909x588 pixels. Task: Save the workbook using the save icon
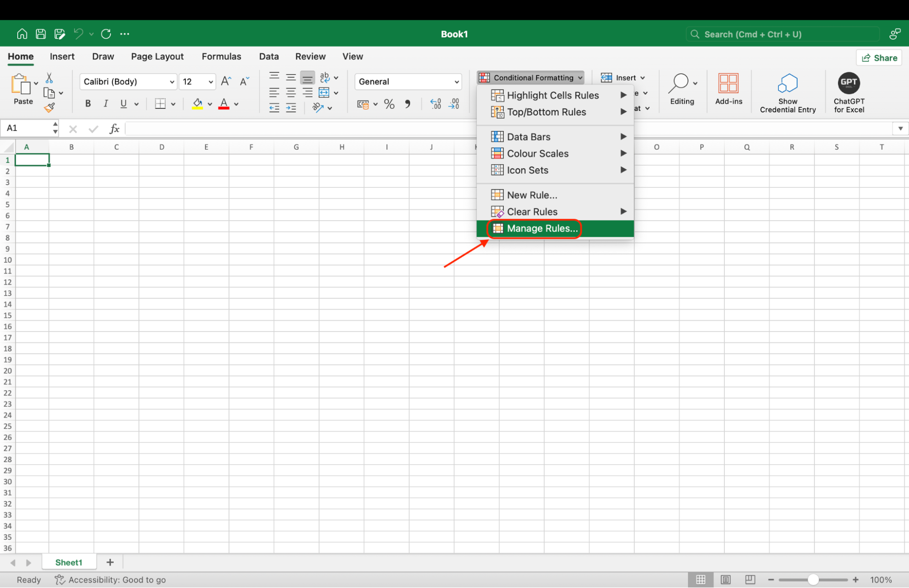pyautogui.click(x=40, y=33)
